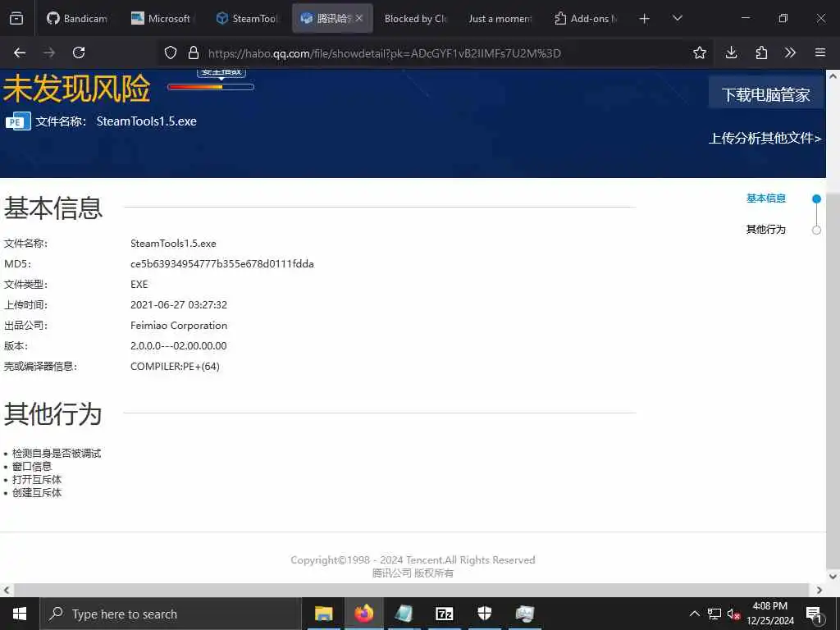This screenshot has width=840, height=630.
Task: Click COMPILER:PE+(64) value
Action: pos(175,367)
